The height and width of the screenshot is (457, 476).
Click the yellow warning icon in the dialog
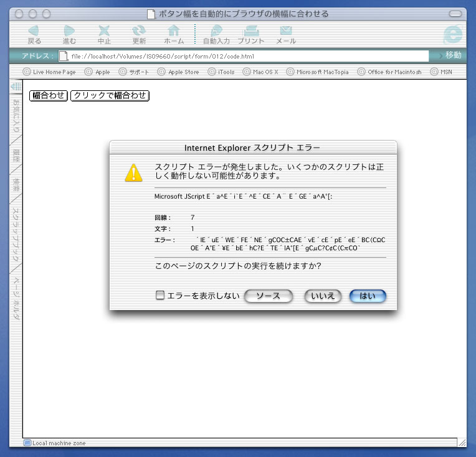(133, 172)
